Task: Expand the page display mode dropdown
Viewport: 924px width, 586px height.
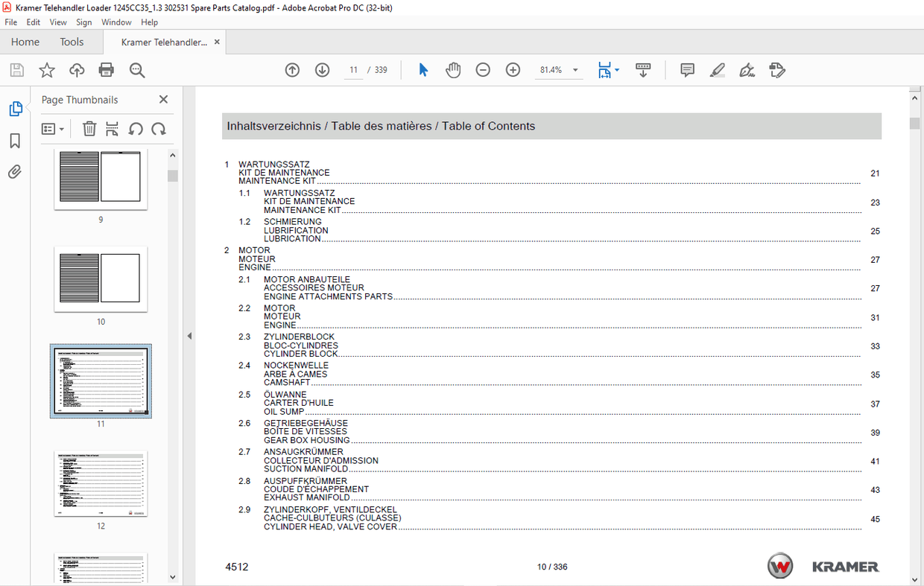Action: click(x=616, y=69)
